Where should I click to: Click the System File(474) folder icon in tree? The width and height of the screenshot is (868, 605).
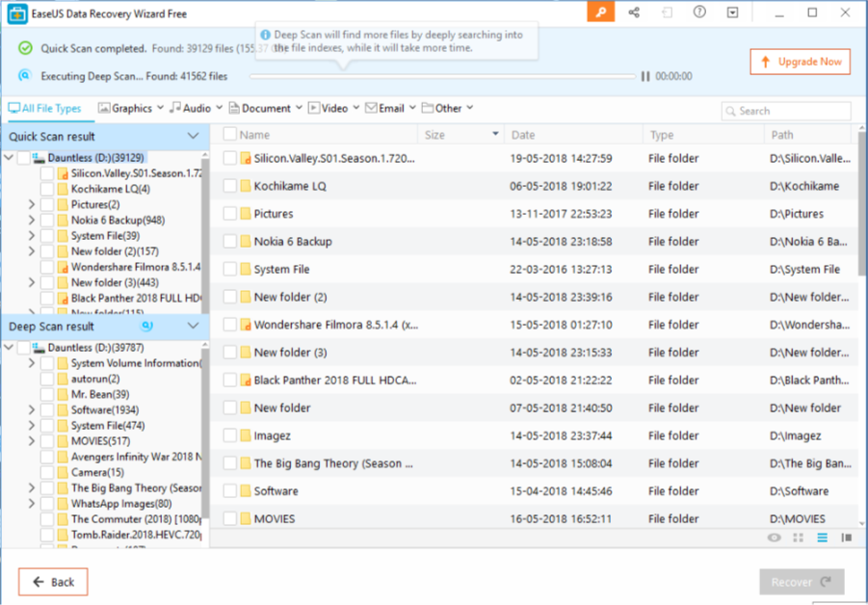[63, 426]
